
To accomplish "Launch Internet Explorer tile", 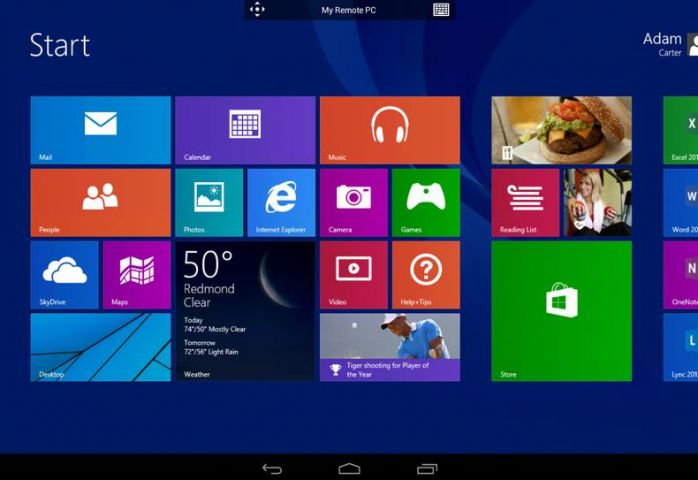I will coord(281,202).
